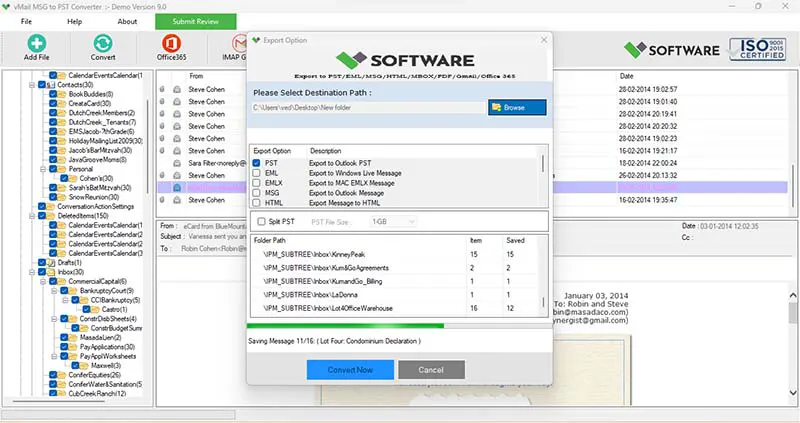Collapse the DeletedItems(150) tree node
800x423 pixels.
(32, 216)
